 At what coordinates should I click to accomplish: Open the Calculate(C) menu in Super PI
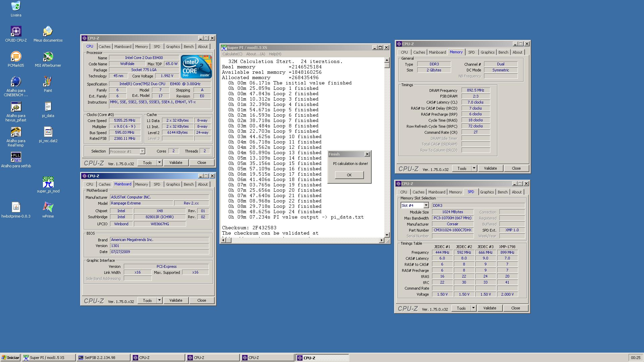[232, 54]
